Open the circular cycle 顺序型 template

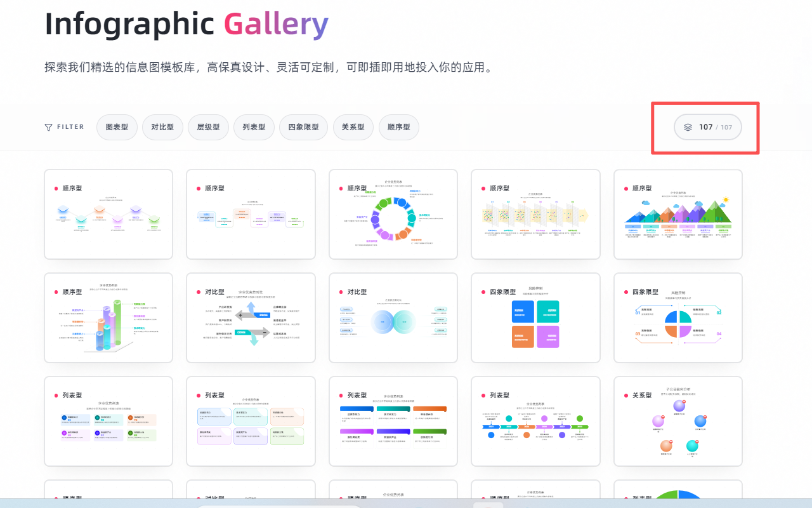[x=393, y=214]
